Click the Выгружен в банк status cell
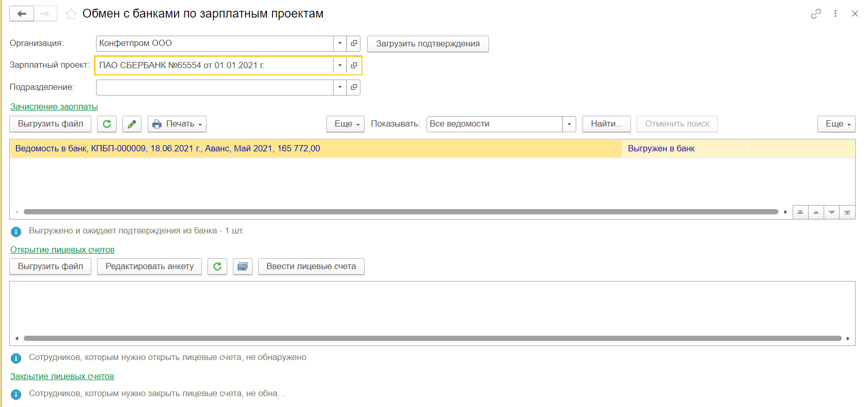This screenshot has width=868, height=407. click(x=685, y=149)
